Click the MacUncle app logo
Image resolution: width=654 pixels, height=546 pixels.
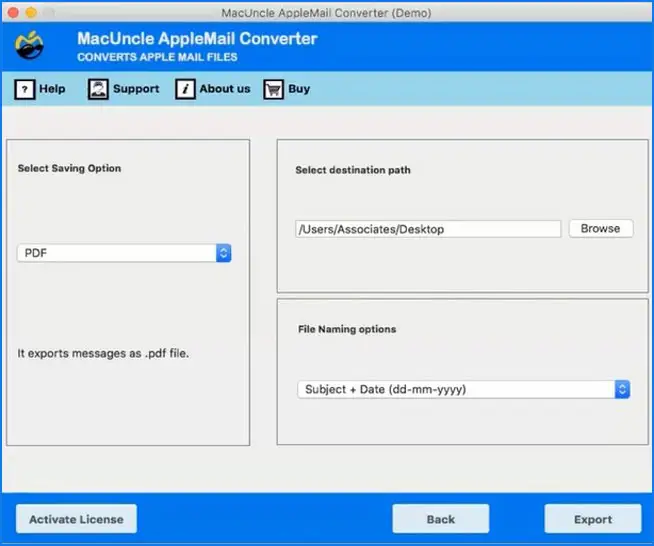29,45
